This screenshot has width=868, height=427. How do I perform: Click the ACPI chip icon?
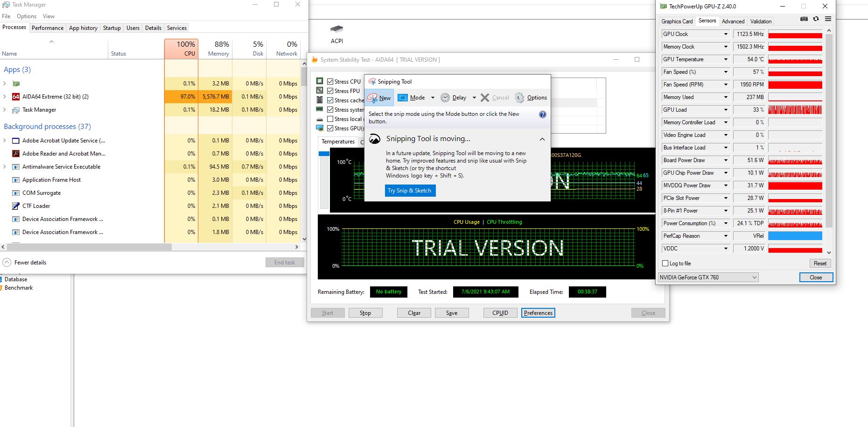point(336,28)
